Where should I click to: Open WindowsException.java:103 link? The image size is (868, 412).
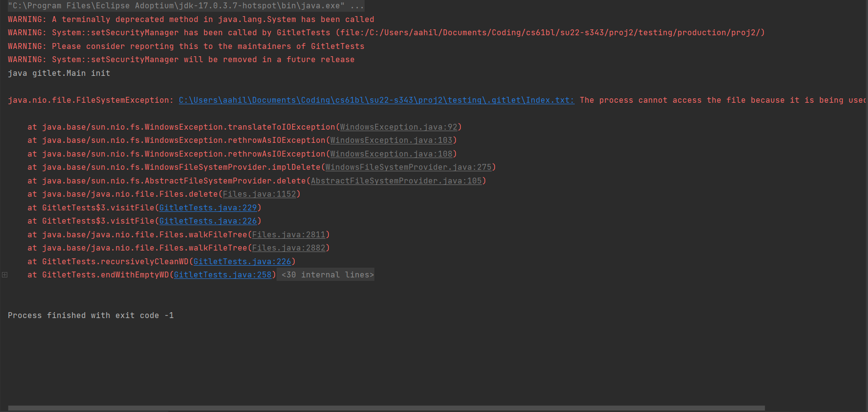coord(391,140)
